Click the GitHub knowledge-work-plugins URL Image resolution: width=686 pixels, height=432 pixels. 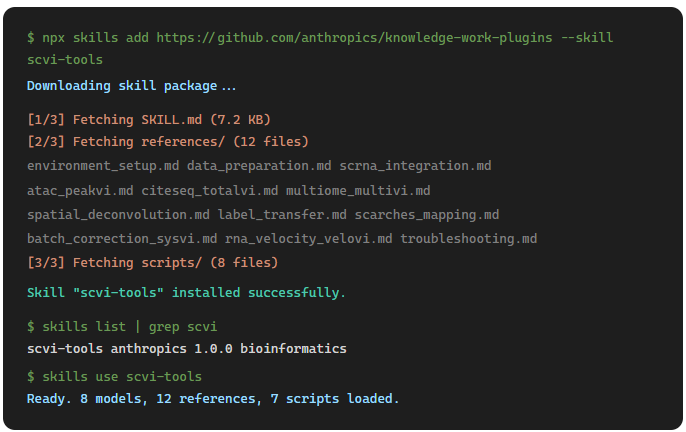(354, 38)
